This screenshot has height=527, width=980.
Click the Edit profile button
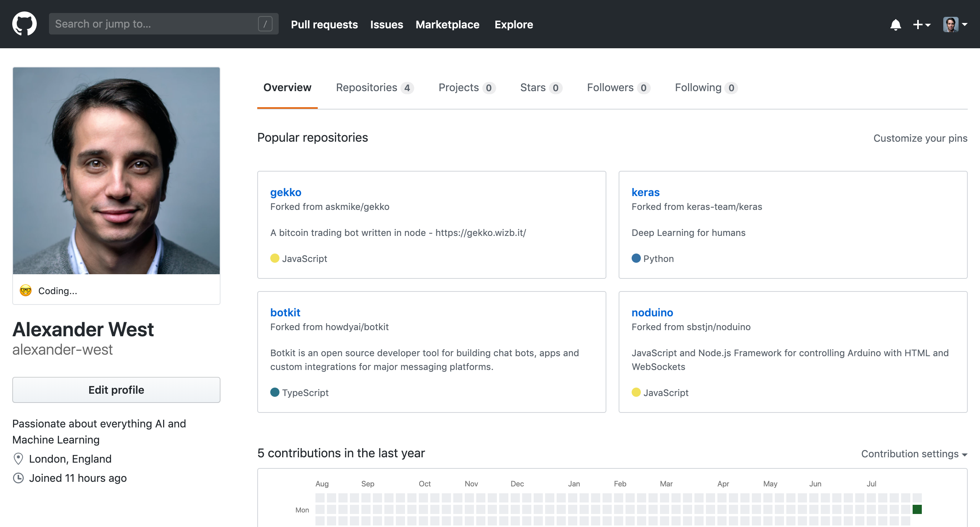[x=116, y=390]
